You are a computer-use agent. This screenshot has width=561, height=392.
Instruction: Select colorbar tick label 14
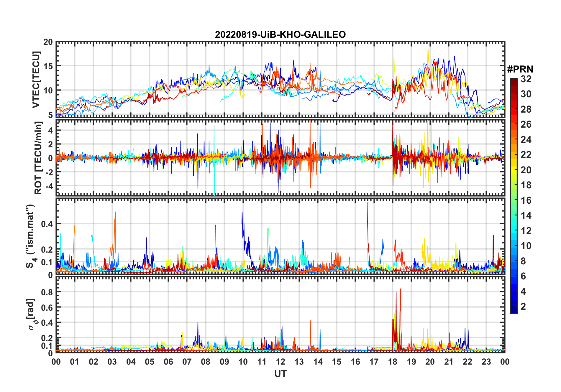pyautogui.click(x=526, y=215)
